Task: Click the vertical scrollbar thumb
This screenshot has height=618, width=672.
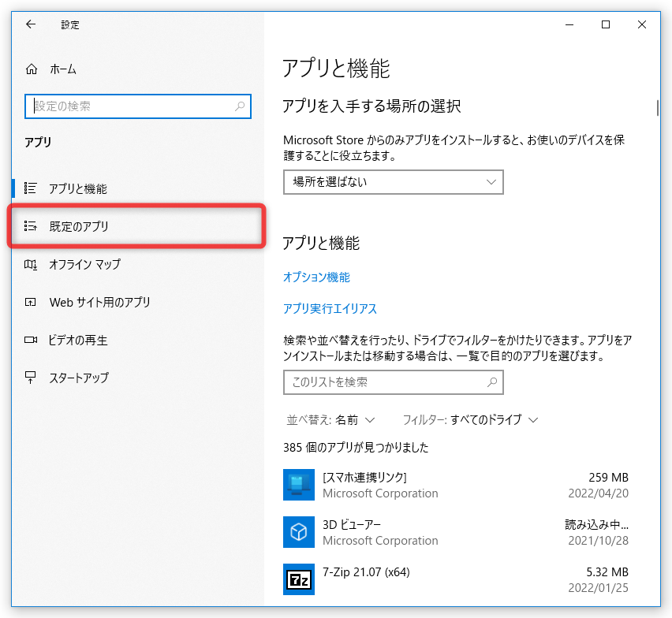Action: pos(658,108)
